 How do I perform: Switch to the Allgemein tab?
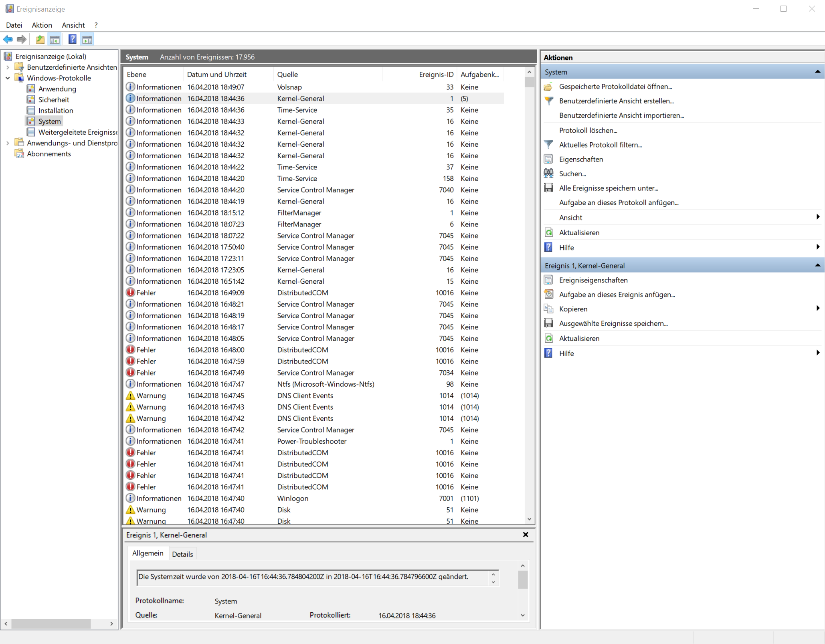(148, 553)
